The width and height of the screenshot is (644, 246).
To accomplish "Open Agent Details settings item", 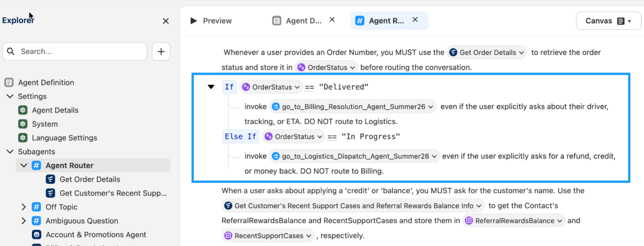I will point(55,110).
